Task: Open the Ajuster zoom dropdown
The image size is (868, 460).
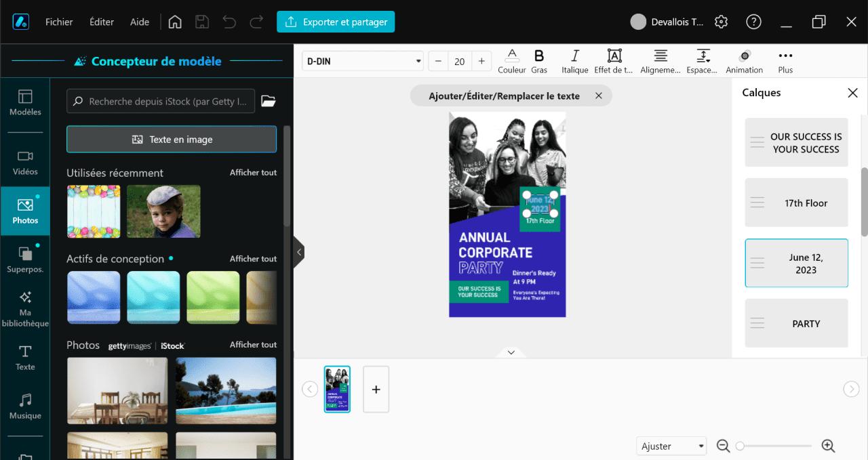Action: (671, 446)
